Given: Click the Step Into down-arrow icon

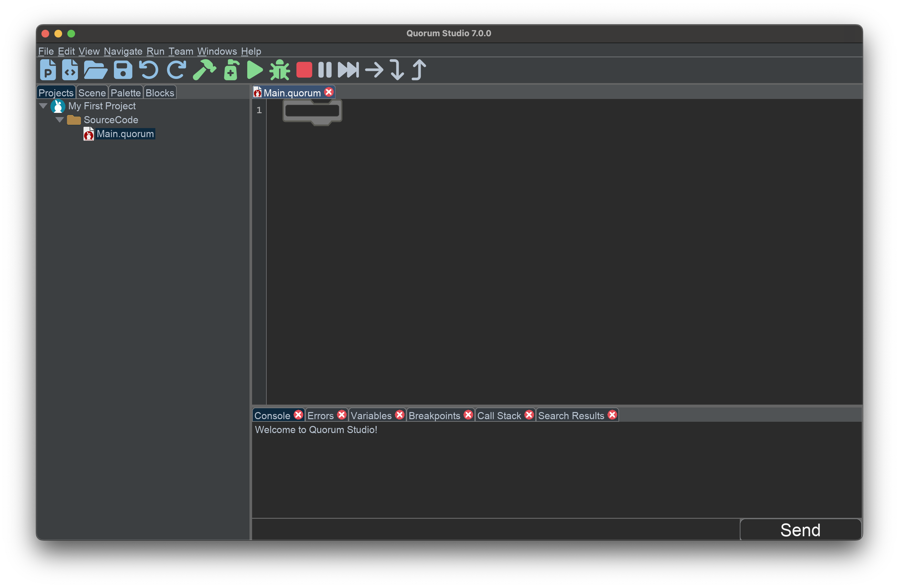Looking at the screenshot, I should (x=397, y=70).
